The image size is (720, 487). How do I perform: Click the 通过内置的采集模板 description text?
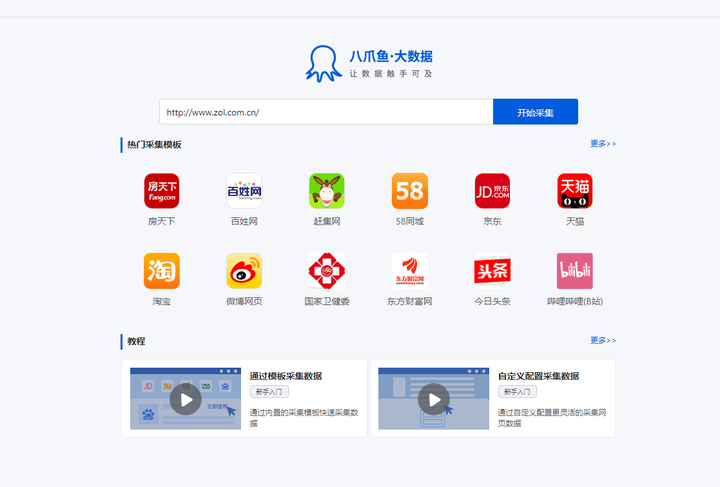(304, 418)
